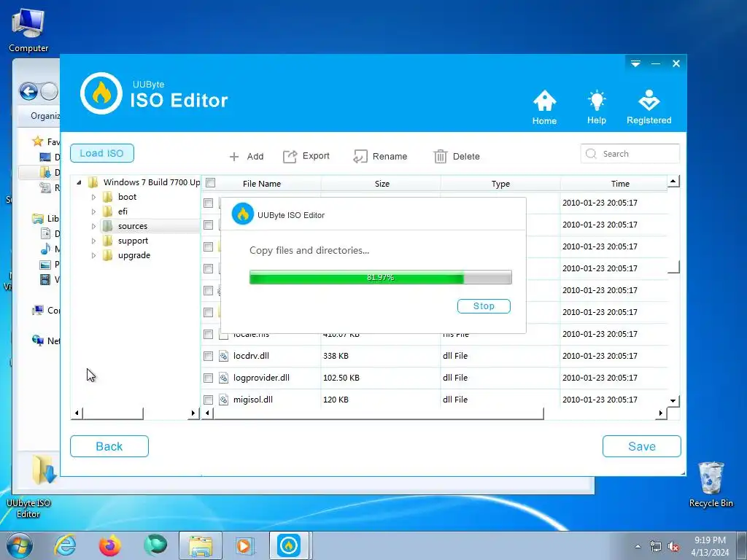Show hidden tray icons arrow
The height and width of the screenshot is (560, 747).
coord(638,547)
